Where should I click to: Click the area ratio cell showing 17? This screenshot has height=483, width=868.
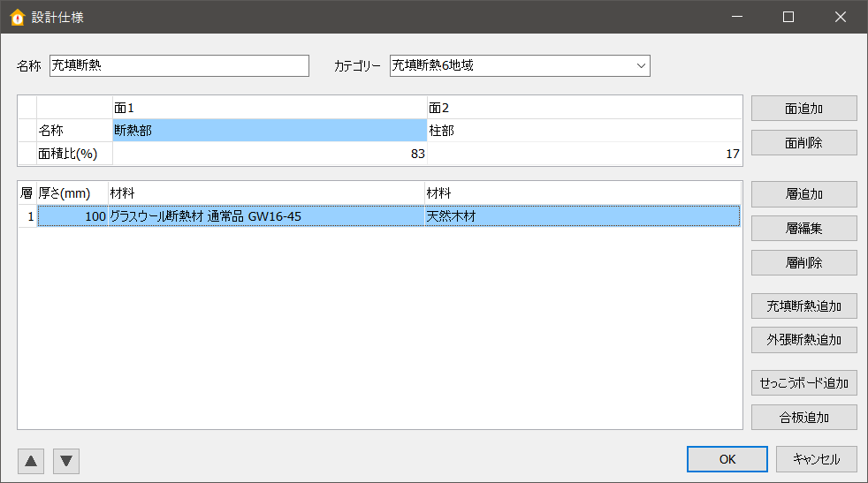584,154
